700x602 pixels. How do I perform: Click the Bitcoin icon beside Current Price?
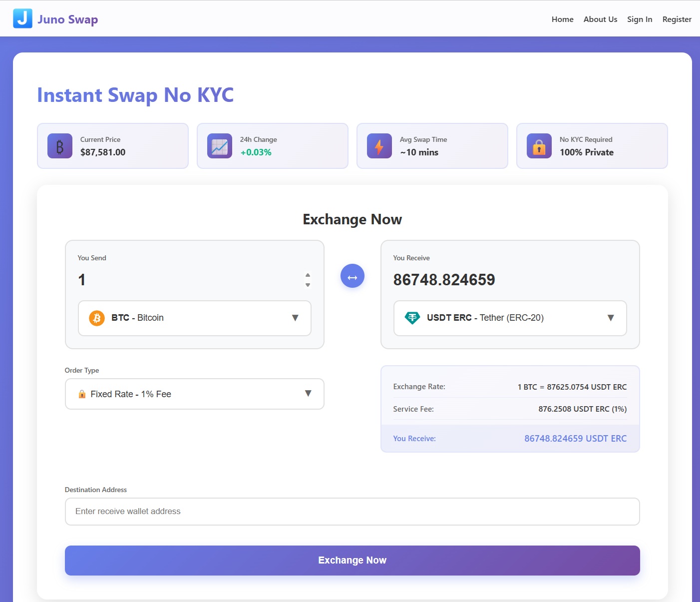pos(60,146)
